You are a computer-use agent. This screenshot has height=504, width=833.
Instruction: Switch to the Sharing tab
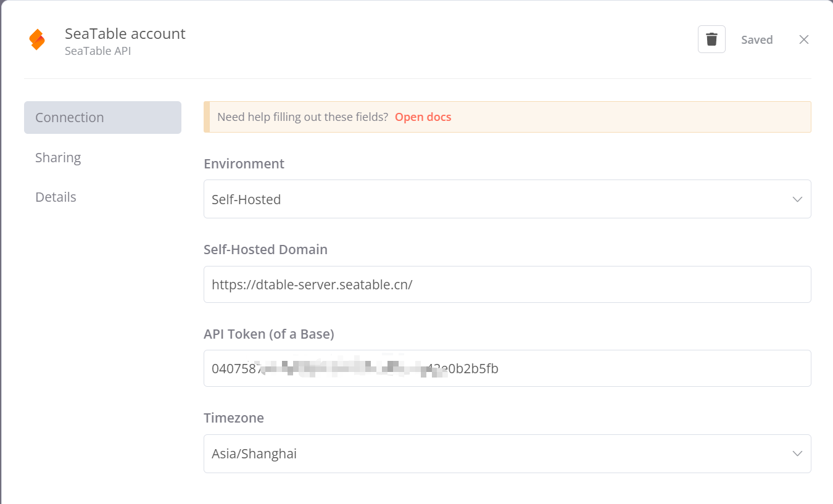[x=58, y=157]
